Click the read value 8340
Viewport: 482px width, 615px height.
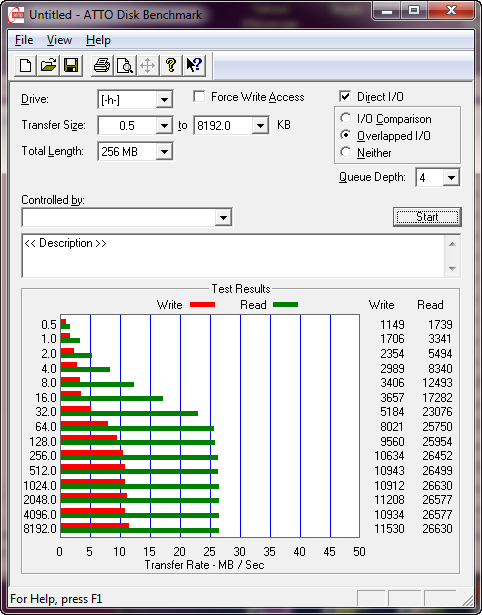click(440, 368)
